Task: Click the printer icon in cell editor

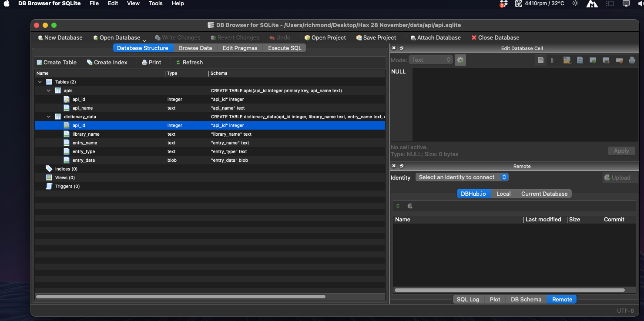Action: point(632,60)
